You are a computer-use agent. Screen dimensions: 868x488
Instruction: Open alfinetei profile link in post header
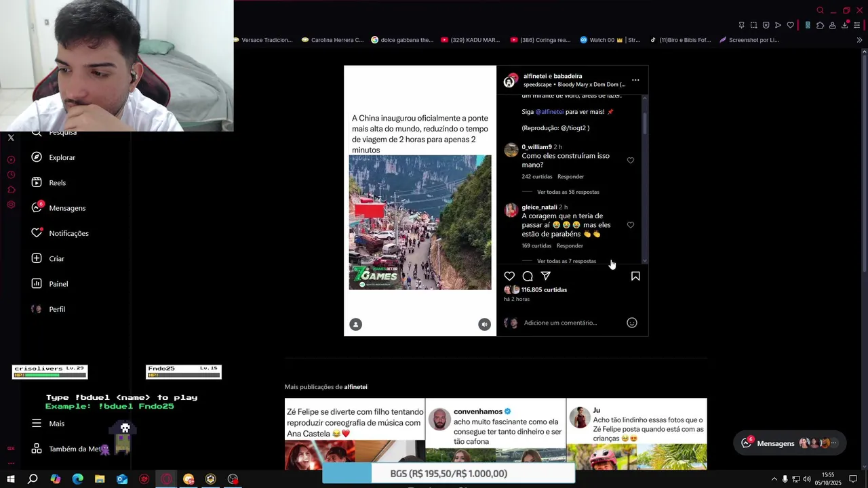pyautogui.click(x=535, y=76)
